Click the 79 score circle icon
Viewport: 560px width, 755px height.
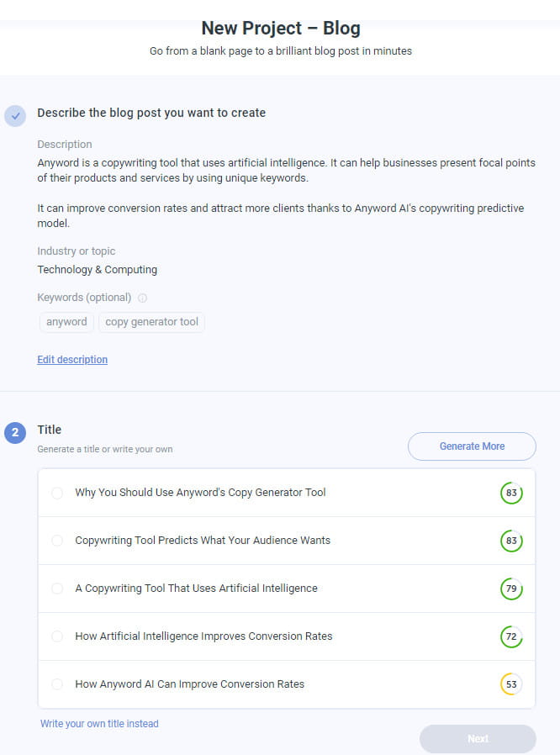click(511, 589)
